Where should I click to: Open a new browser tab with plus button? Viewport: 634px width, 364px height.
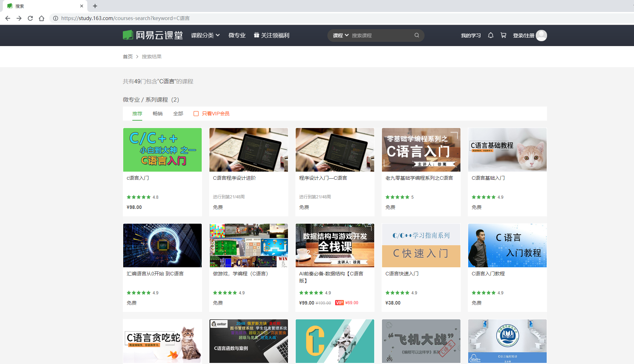click(95, 6)
